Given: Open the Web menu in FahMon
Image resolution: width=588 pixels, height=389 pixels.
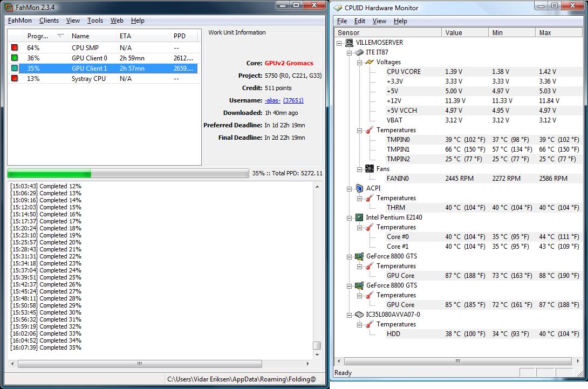Looking at the screenshot, I should coord(117,21).
